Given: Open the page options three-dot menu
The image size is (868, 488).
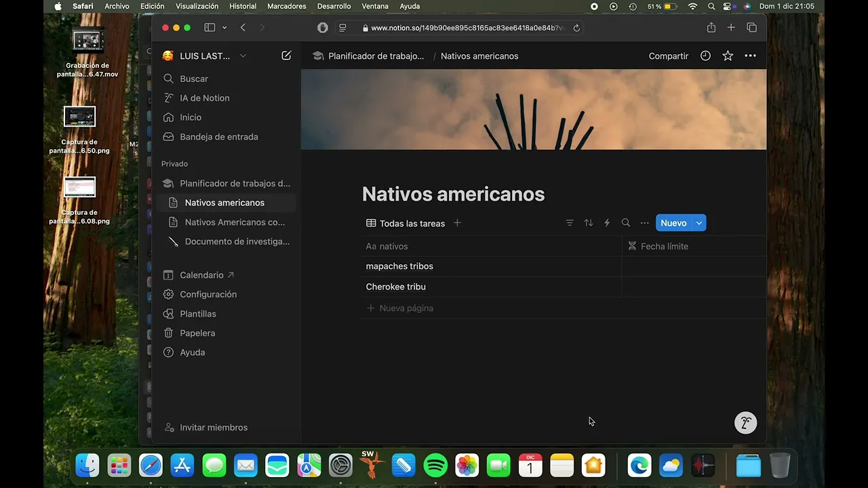Looking at the screenshot, I should (750, 56).
